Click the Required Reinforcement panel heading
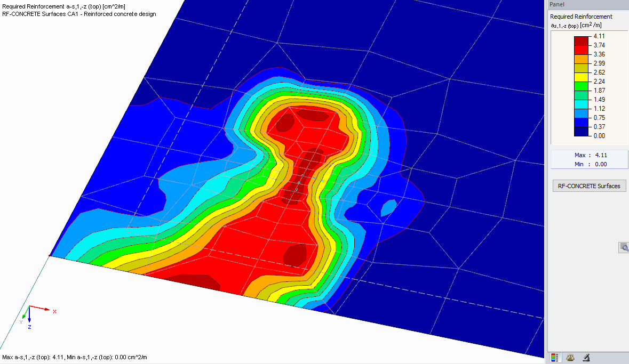629x364 pixels. [x=581, y=17]
